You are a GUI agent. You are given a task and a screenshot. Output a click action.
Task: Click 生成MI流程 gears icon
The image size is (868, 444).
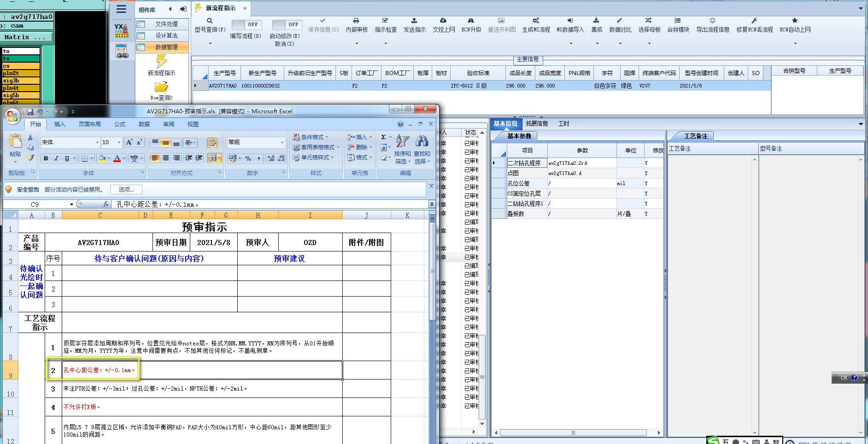[536, 21]
